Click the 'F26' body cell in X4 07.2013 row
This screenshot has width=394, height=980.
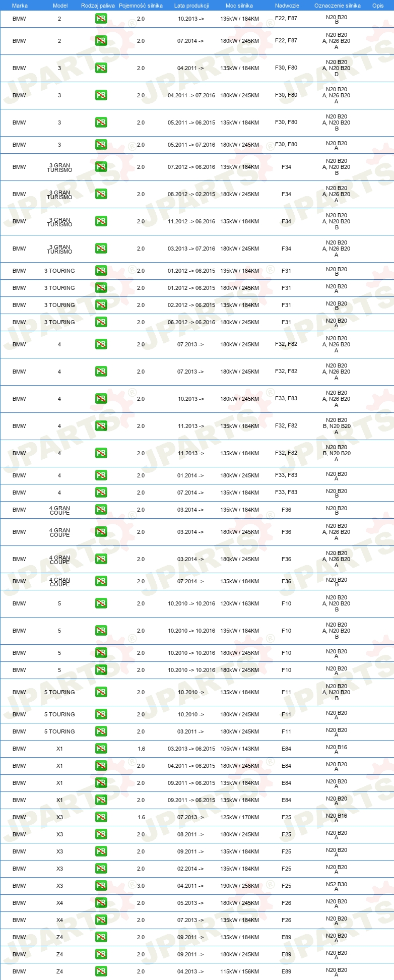coord(287,920)
